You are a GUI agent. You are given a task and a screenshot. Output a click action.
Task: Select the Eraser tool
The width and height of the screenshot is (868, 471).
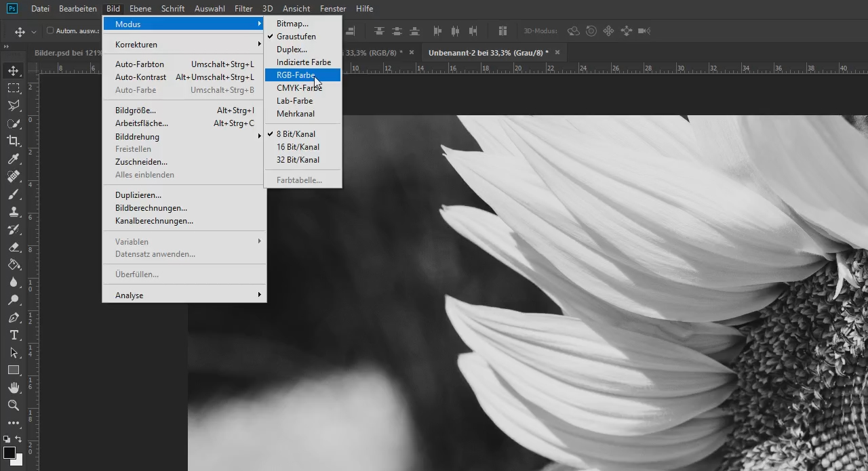(x=13, y=247)
